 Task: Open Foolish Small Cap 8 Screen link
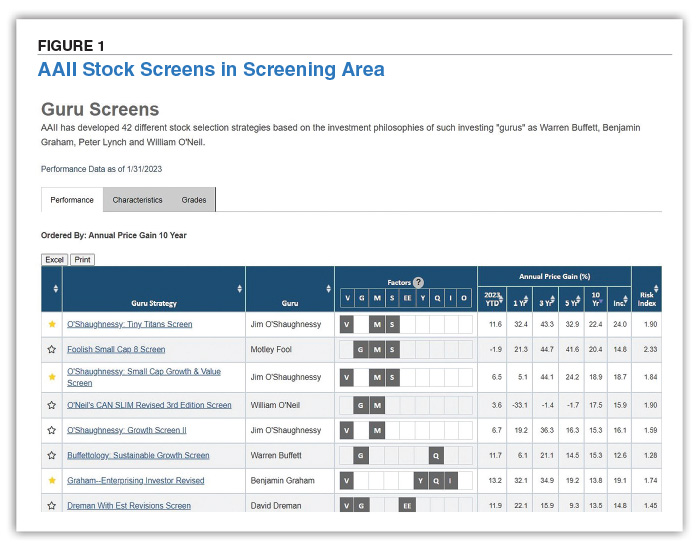116,349
